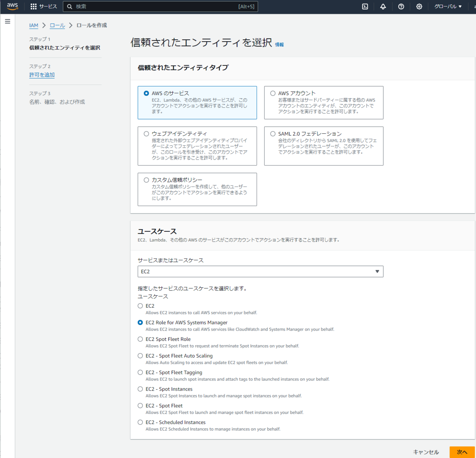Open the 情報 info link
Image resolution: width=476 pixels, height=458 pixels.
279,45
